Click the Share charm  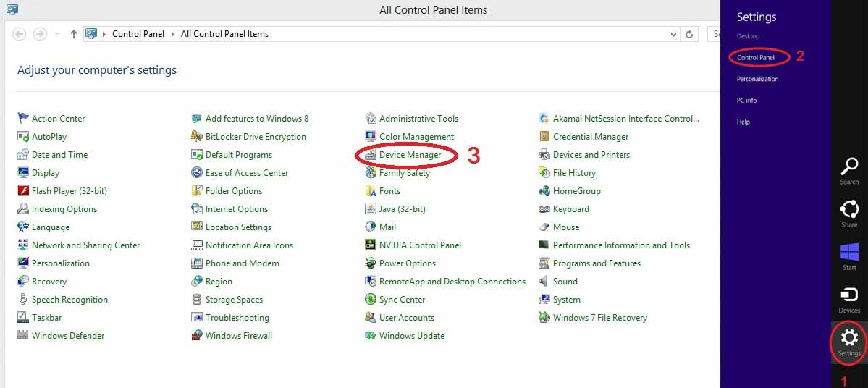point(849,214)
